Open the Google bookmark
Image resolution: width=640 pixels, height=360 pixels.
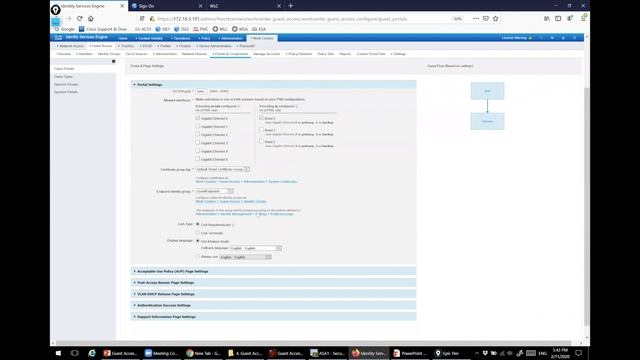coord(64,29)
